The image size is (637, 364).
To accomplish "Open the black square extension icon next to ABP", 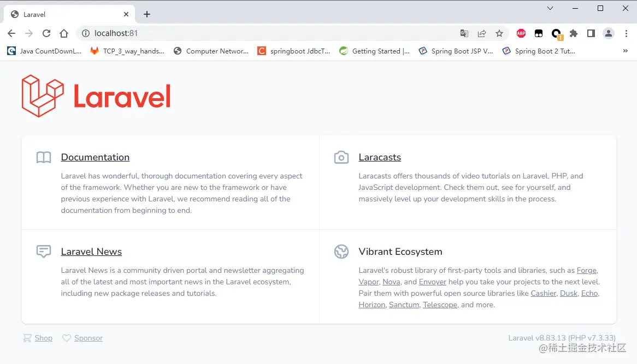I will (x=539, y=33).
